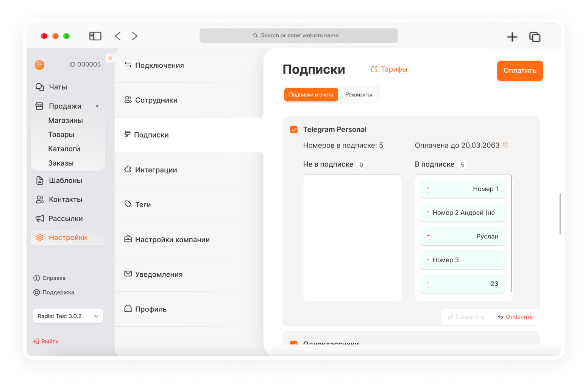Click the Выйти logout link
Image resolution: width=588 pixels, height=387 pixels.
[46, 342]
